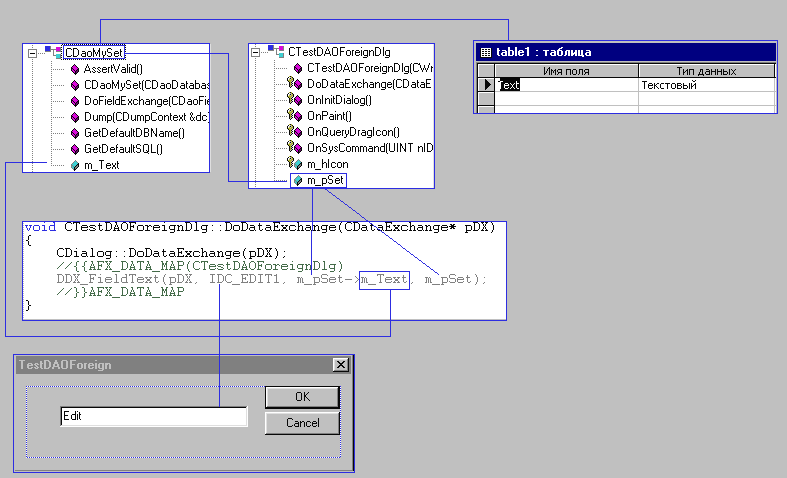Click the 'Text' field name cell
This screenshot has height=478, width=787.
point(566,85)
